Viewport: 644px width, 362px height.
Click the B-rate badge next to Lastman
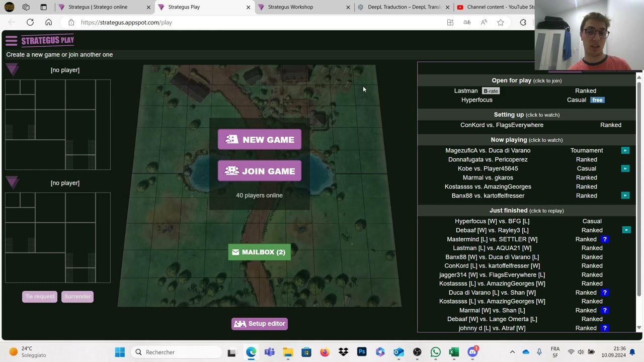coord(491,91)
